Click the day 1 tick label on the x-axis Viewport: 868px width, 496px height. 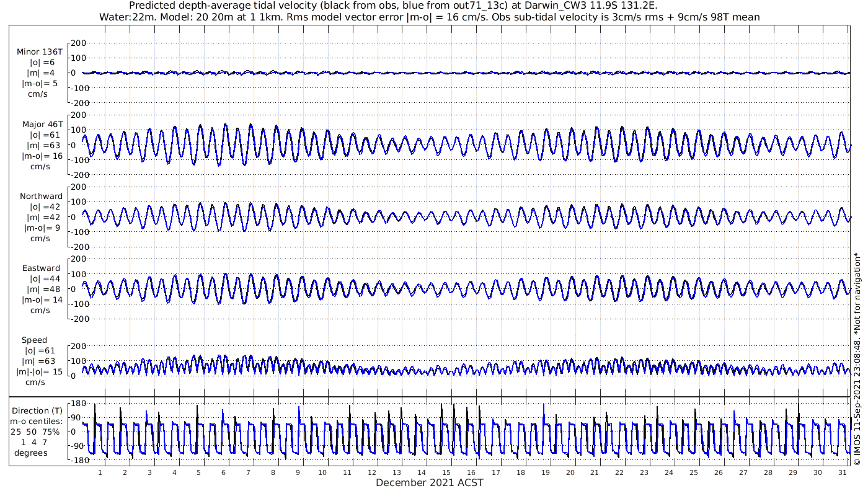(100, 472)
